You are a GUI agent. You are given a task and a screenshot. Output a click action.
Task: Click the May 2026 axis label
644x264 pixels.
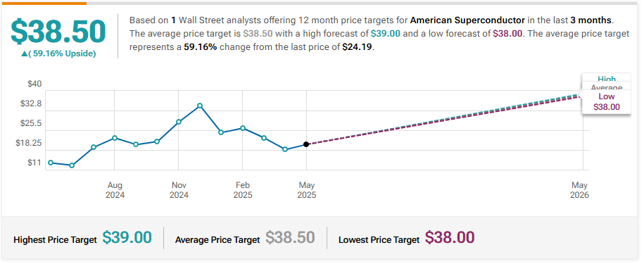[579, 190]
